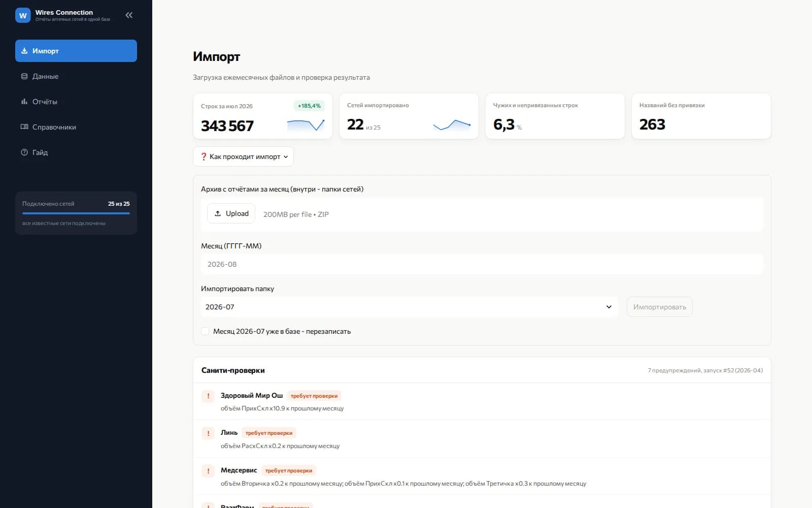The image size is (812, 508).
Task: Click the book icon beside Справочники
Action: pos(24,127)
